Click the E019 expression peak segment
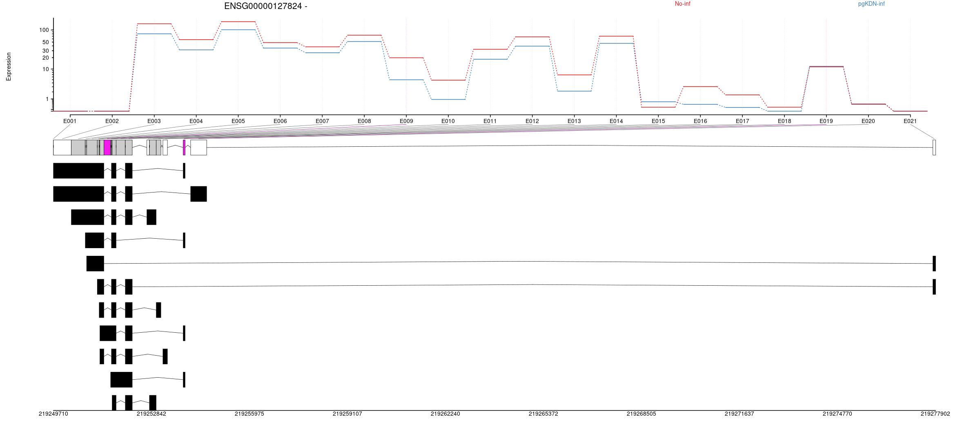The width and height of the screenshot is (980, 421). click(826, 67)
